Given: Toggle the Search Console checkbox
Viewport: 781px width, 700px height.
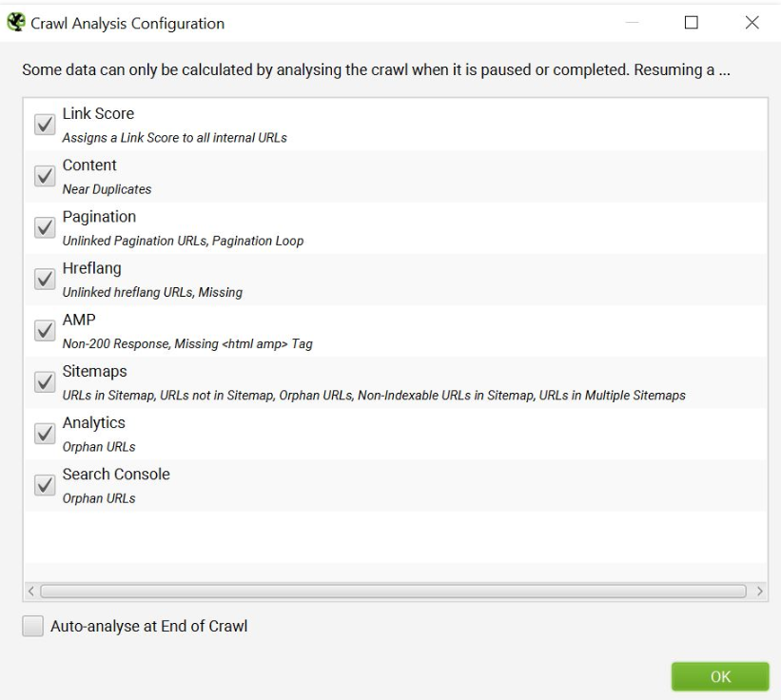Looking at the screenshot, I should pyautogui.click(x=44, y=484).
